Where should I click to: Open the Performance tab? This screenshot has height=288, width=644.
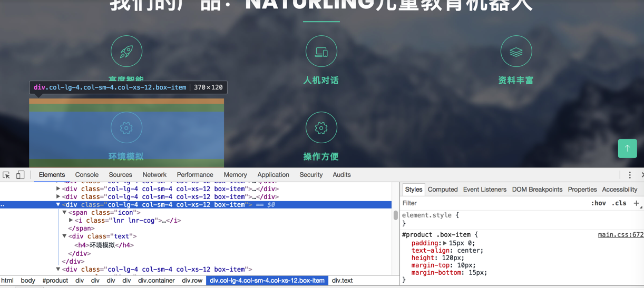(195, 175)
